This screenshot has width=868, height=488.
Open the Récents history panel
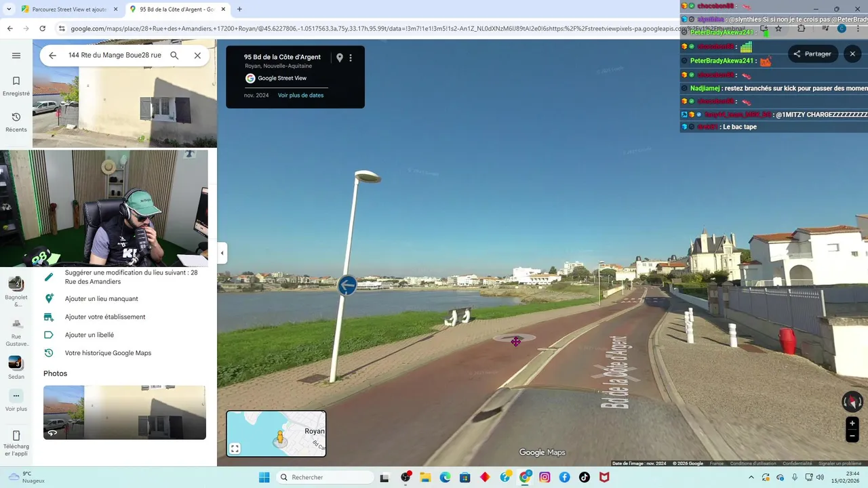pyautogui.click(x=16, y=122)
